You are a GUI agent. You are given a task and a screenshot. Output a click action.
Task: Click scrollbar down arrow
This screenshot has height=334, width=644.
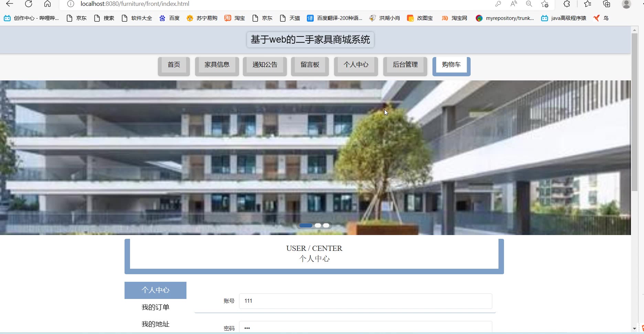pyautogui.click(x=635, y=329)
